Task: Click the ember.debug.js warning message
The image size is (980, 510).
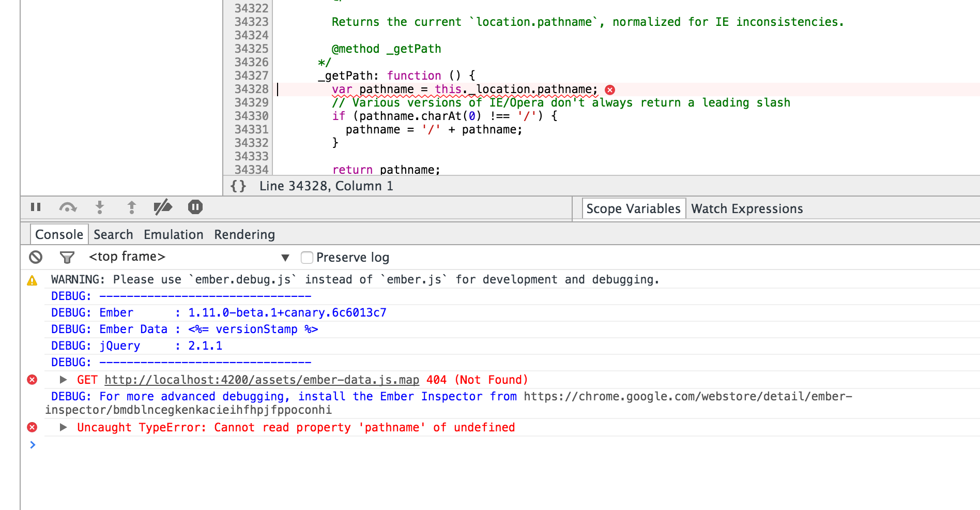Action: click(x=355, y=279)
